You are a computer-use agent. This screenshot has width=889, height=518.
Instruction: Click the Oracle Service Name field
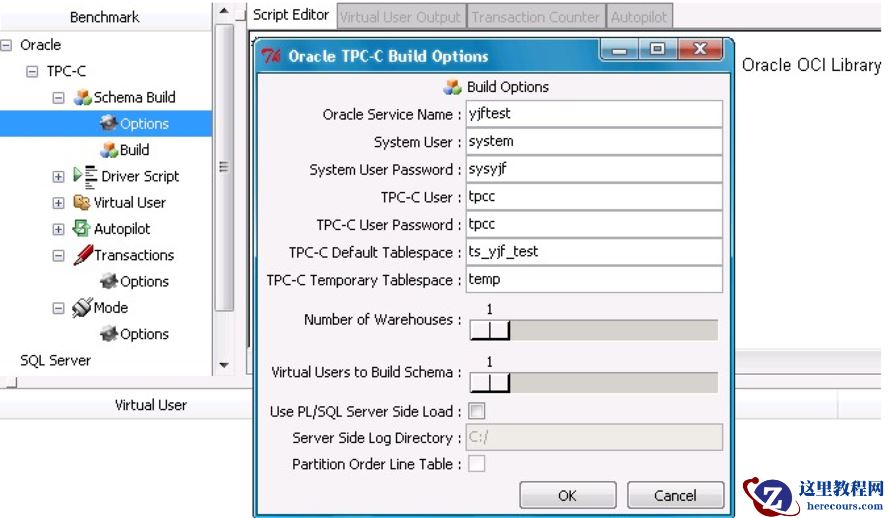click(594, 114)
